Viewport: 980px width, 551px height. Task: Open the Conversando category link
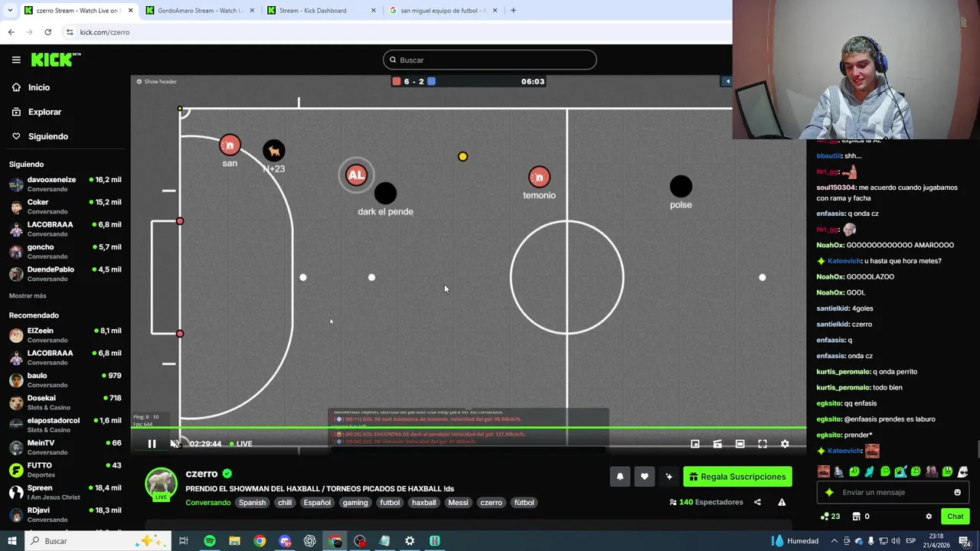tap(207, 503)
